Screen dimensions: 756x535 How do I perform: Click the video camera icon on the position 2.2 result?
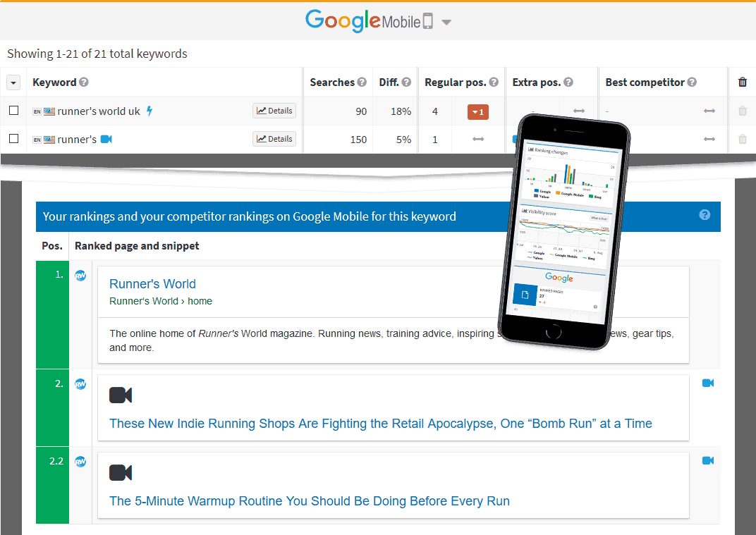(121, 472)
